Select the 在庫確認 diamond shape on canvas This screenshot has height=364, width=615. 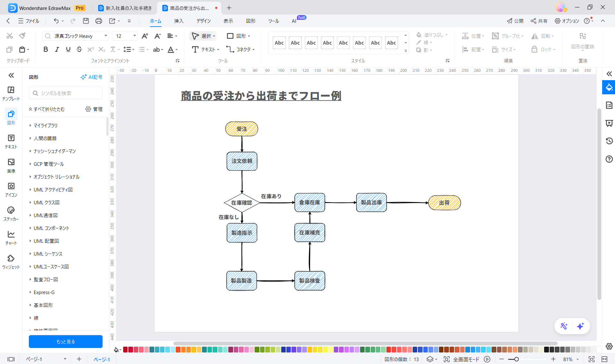[241, 203]
